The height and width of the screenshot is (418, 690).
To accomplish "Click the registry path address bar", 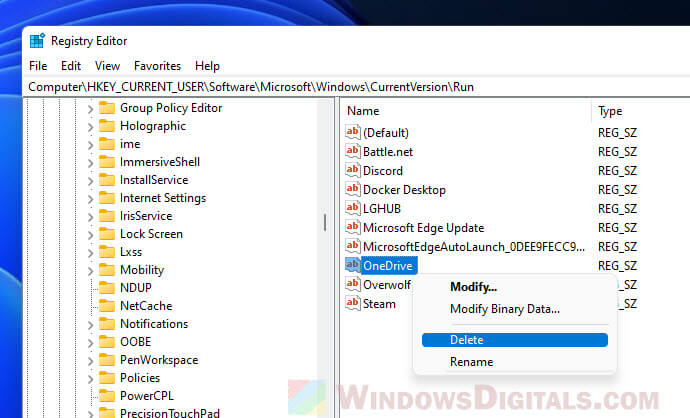I will click(x=357, y=87).
